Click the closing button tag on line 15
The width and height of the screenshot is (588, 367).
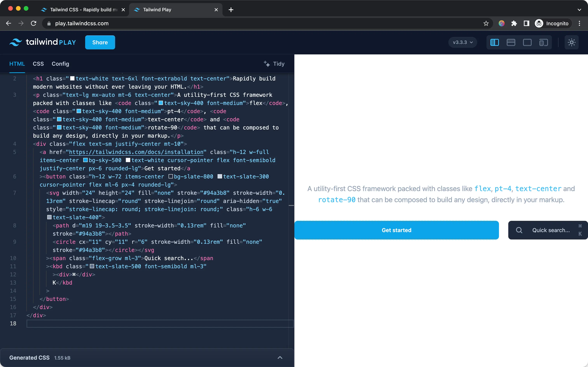[x=54, y=299]
